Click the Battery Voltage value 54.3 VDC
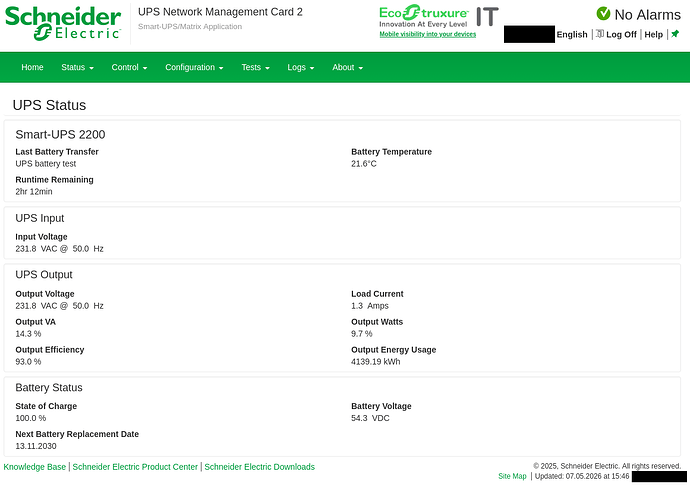This screenshot has height=486, width=690. 370,418
